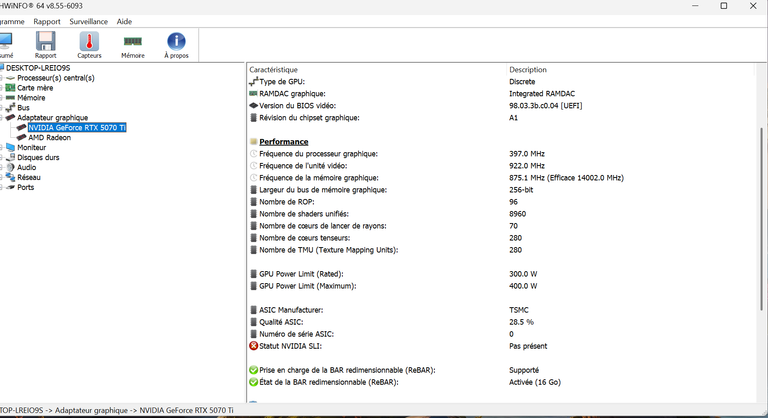
Task: Click the NVIDIA GeForce RTX 5070 Ti card icon
Action: point(21,127)
